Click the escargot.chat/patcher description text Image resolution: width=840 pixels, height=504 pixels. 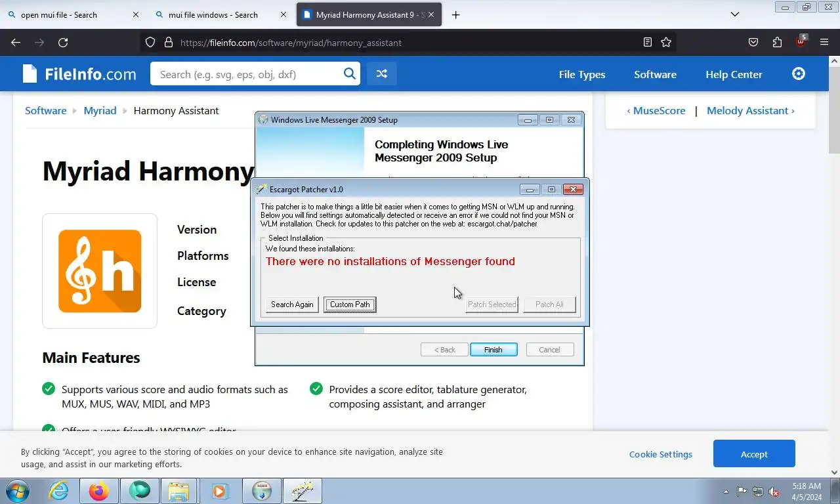pyautogui.click(x=417, y=215)
